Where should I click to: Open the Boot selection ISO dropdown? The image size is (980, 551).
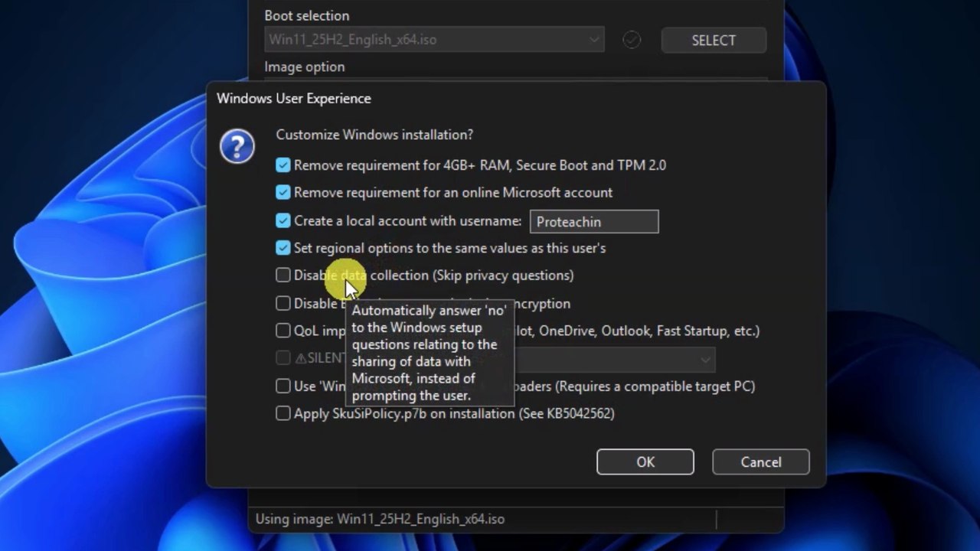point(434,40)
